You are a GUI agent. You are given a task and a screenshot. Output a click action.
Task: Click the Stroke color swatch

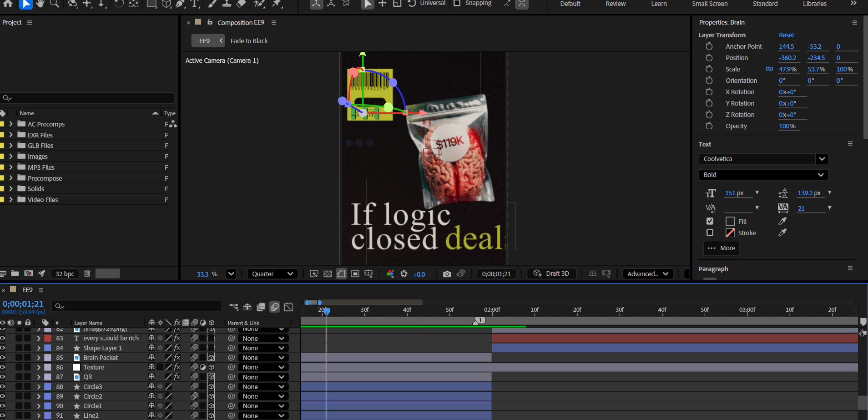click(x=730, y=233)
